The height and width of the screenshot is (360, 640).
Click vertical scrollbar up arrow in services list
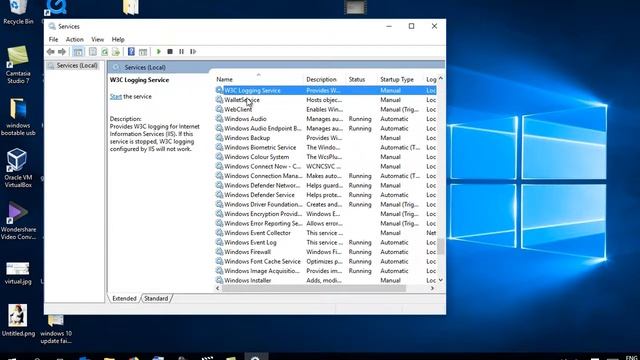click(x=441, y=78)
